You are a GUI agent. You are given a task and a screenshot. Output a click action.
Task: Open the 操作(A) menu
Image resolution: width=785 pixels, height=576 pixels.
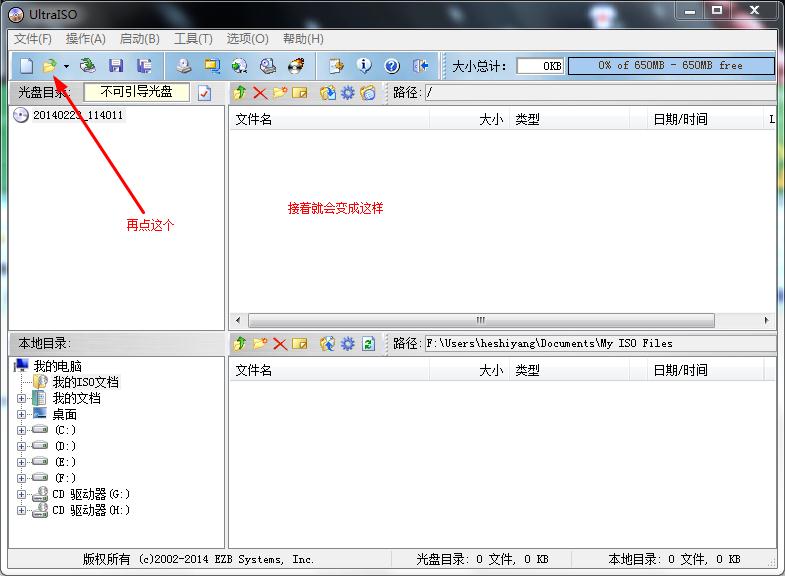click(86, 39)
